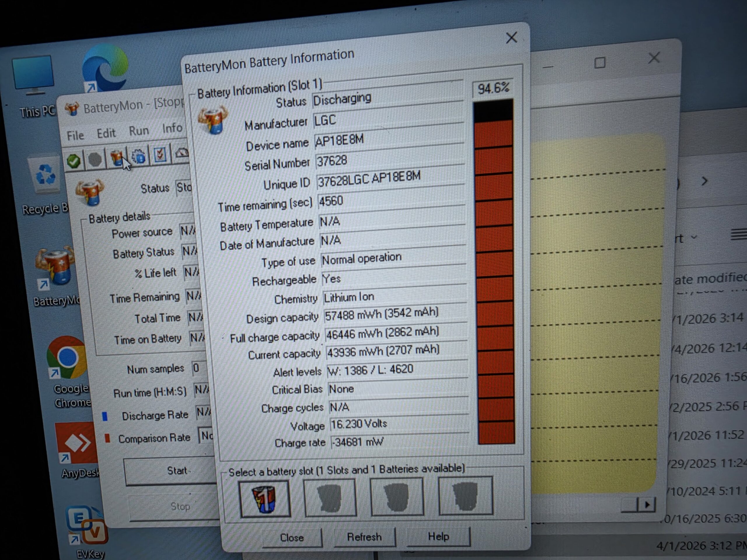
Task: Click the Refresh button
Action: pos(364,537)
